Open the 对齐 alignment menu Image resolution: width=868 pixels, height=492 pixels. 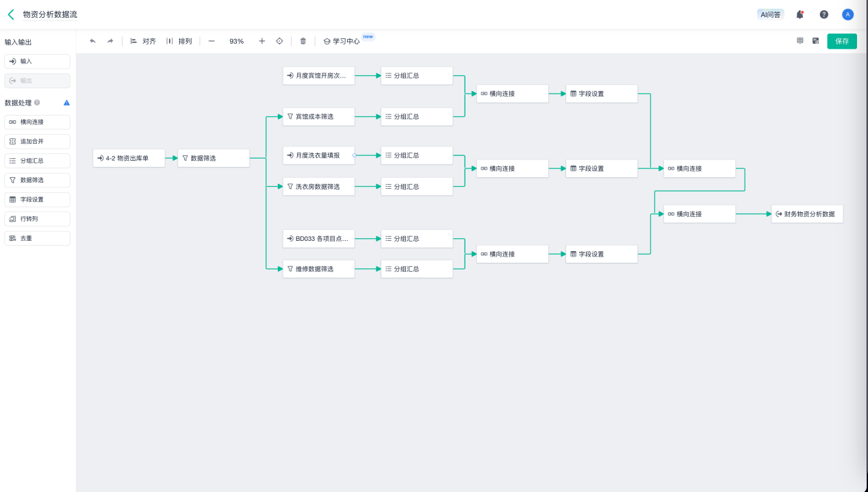[143, 41]
